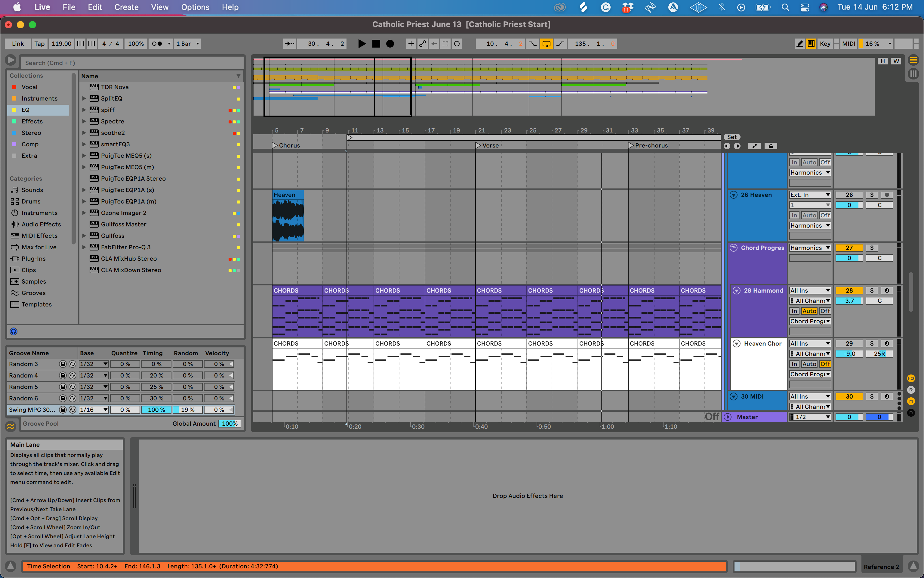924x578 pixels.
Task: Jump to previous locator arrow
Action: pos(727,146)
